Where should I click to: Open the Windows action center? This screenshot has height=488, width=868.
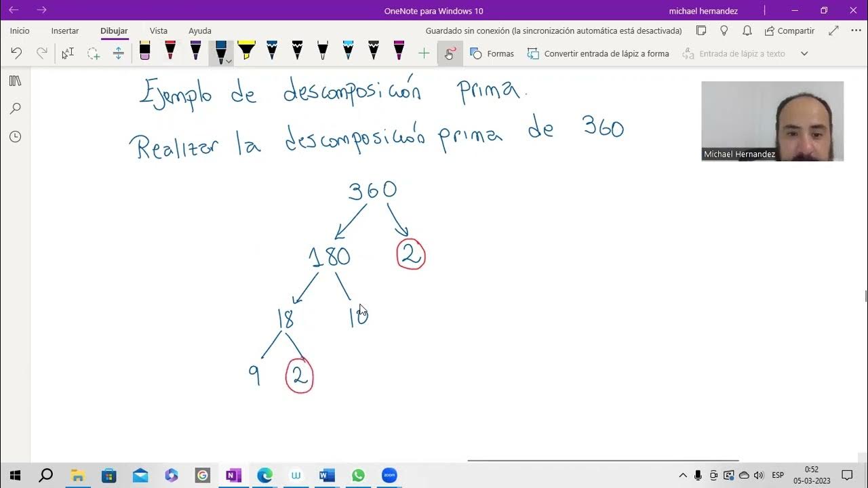847,475
